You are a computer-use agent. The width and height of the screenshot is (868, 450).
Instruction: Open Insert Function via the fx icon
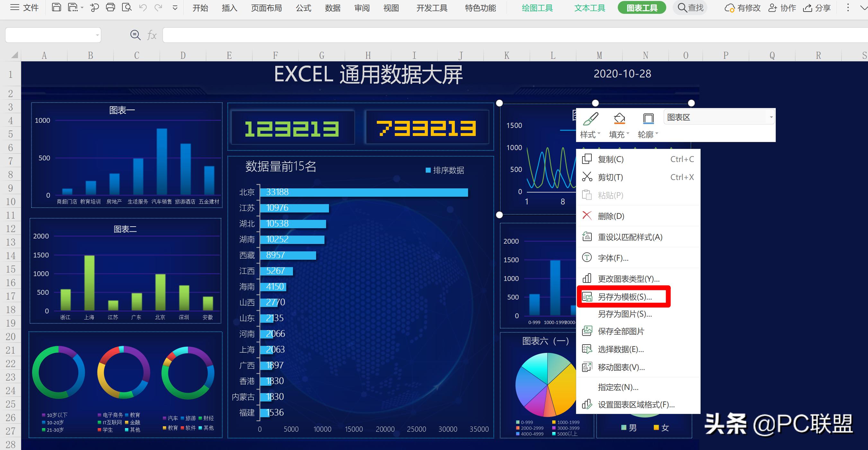(x=152, y=35)
